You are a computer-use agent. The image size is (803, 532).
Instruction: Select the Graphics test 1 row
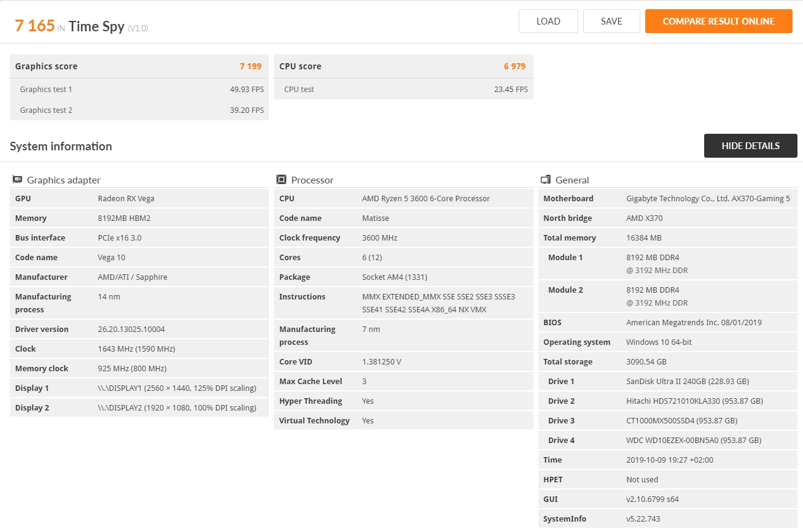[x=139, y=89]
